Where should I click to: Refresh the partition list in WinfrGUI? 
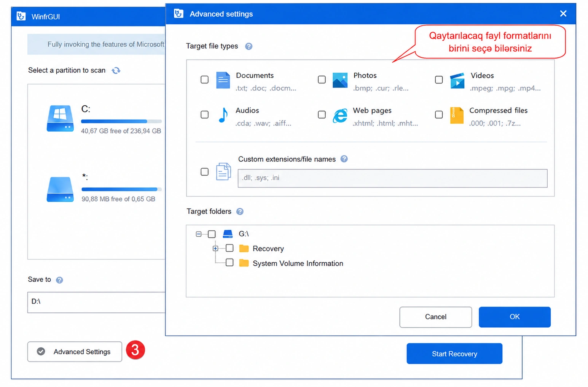(x=116, y=70)
